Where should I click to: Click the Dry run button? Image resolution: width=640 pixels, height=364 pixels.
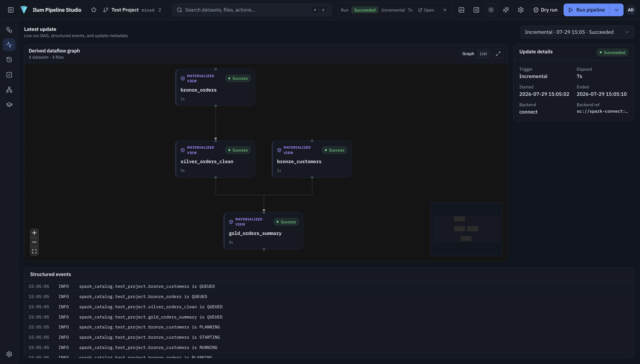coord(545,10)
